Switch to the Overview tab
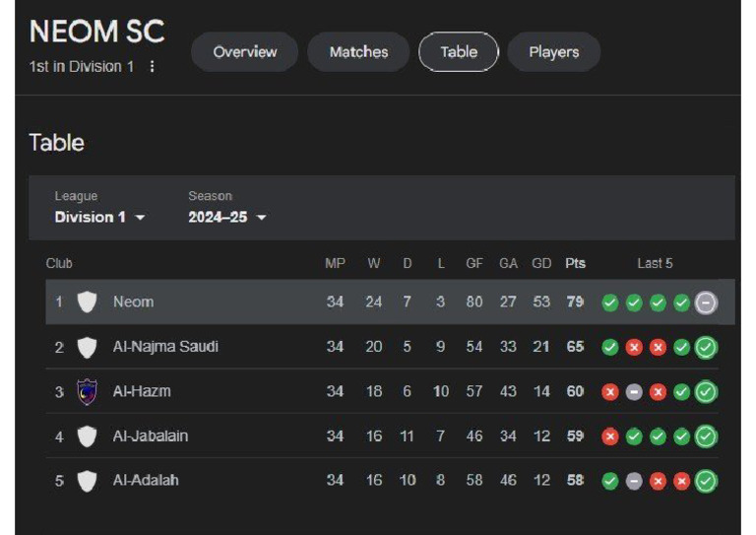 243,52
